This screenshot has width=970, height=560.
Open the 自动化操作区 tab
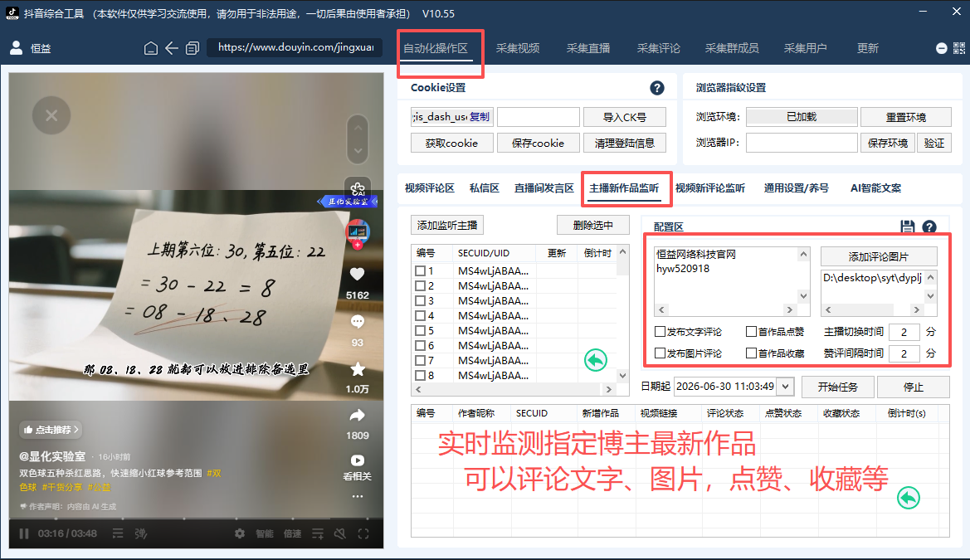click(x=436, y=48)
